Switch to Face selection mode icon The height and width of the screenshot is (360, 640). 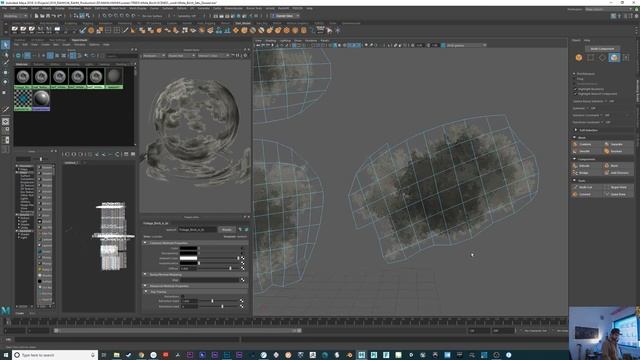pos(614,58)
